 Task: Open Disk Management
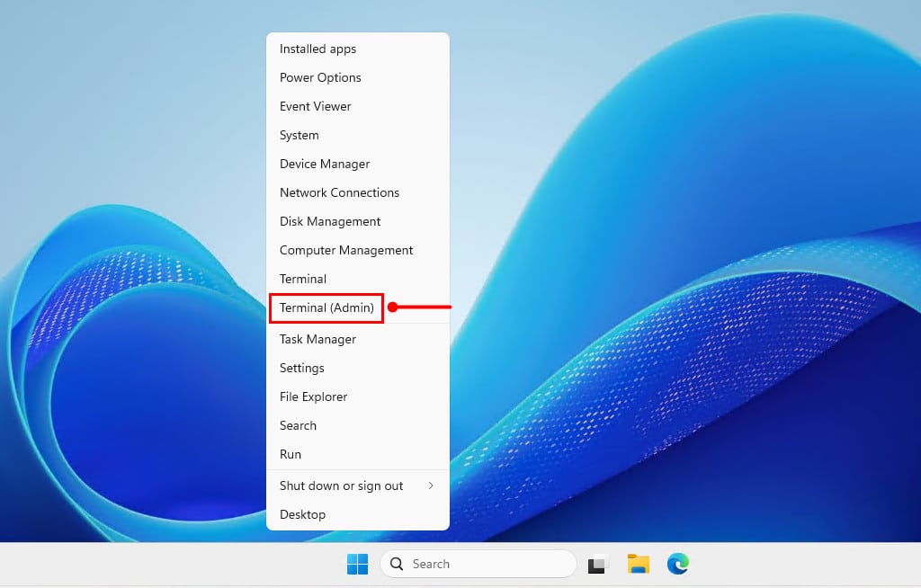330,221
